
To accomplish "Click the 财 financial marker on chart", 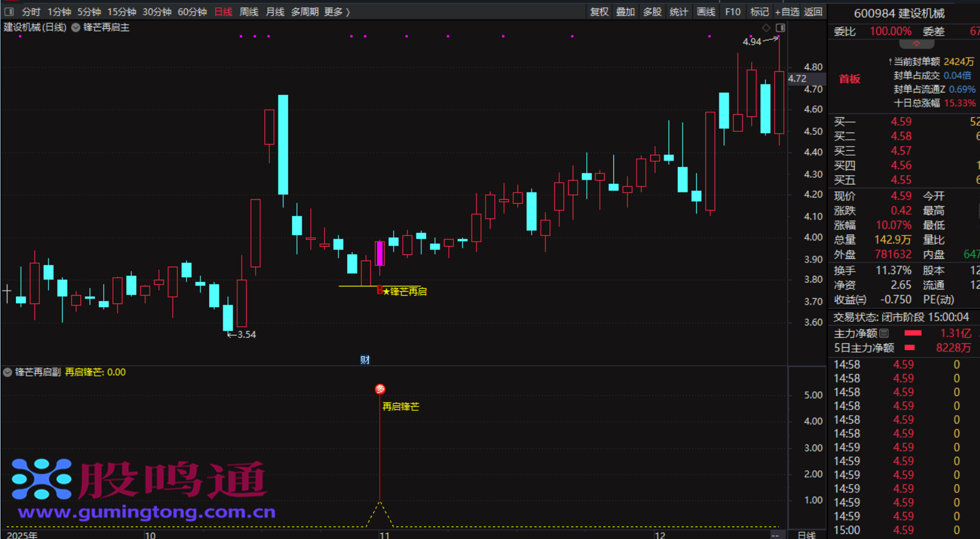I will pyautogui.click(x=365, y=360).
